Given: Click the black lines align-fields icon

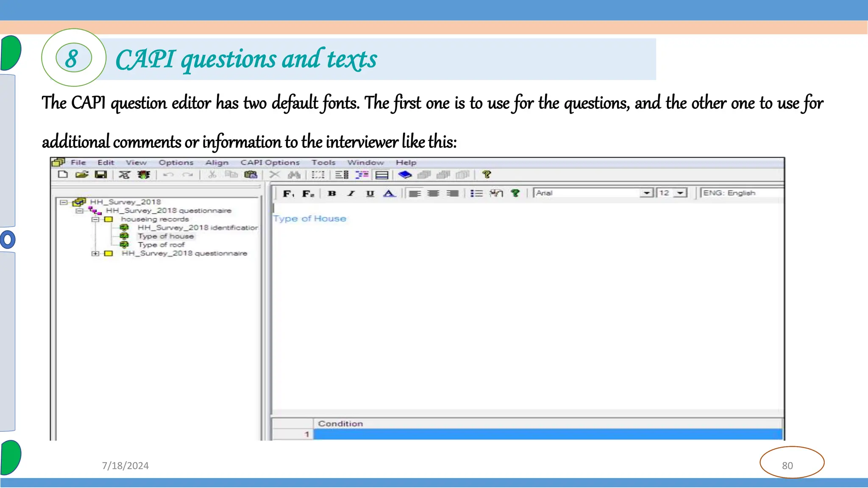Looking at the screenshot, I should pyautogui.click(x=342, y=175).
